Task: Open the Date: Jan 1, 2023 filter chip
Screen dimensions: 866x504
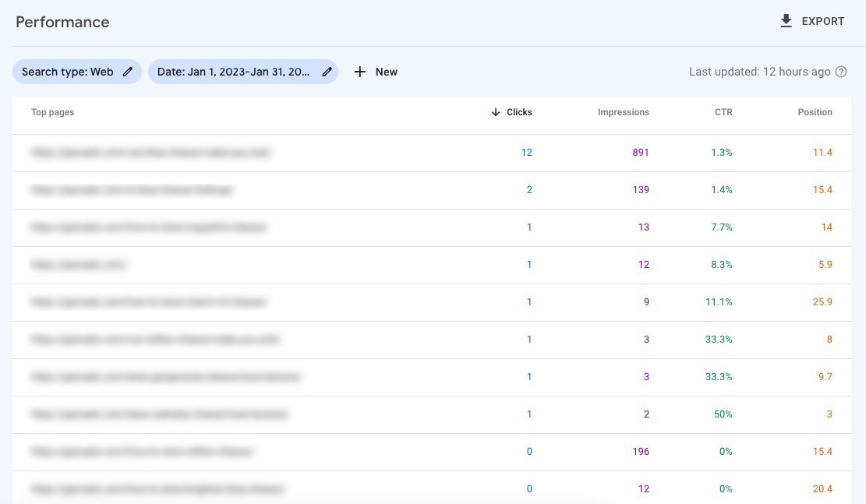Action: point(243,72)
